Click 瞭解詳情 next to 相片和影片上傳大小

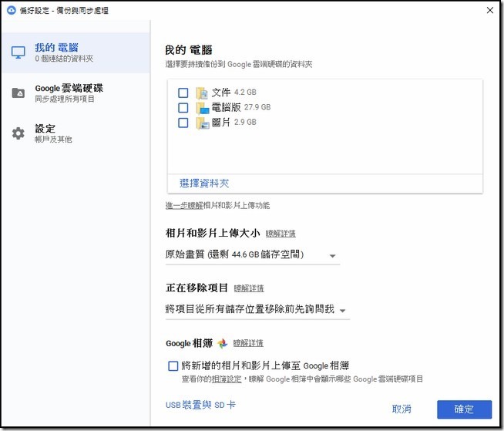pyautogui.click(x=281, y=234)
